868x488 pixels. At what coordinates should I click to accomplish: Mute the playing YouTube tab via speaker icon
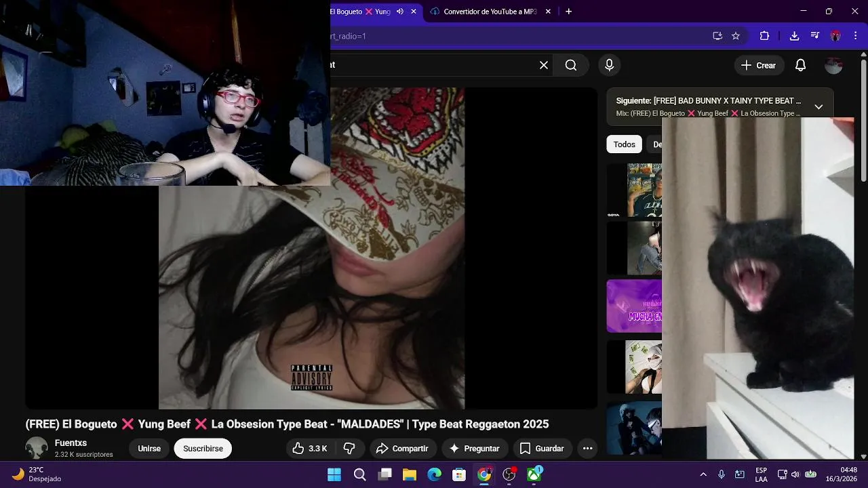pos(400,12)
